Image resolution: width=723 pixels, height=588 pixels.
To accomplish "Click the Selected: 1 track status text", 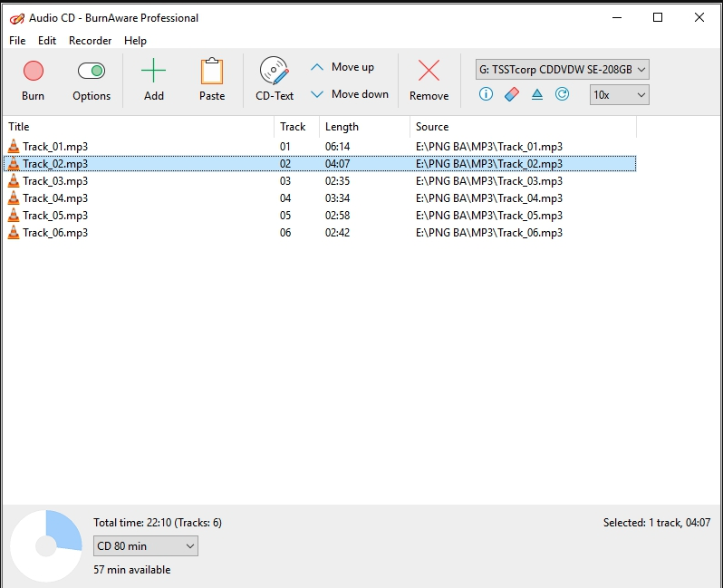I will coord(657,523).
